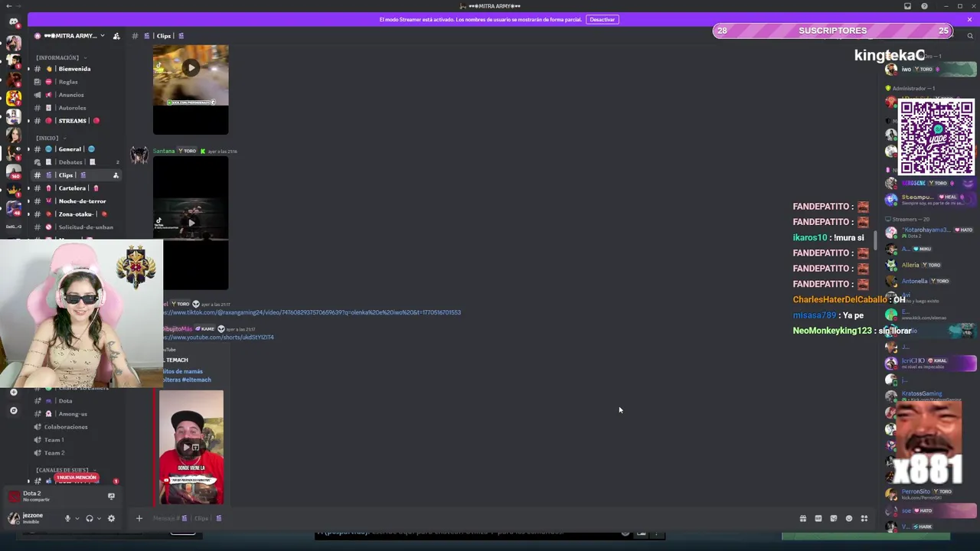
Task: Open the Anuncios channel
Action: click(x=76, y=95)
